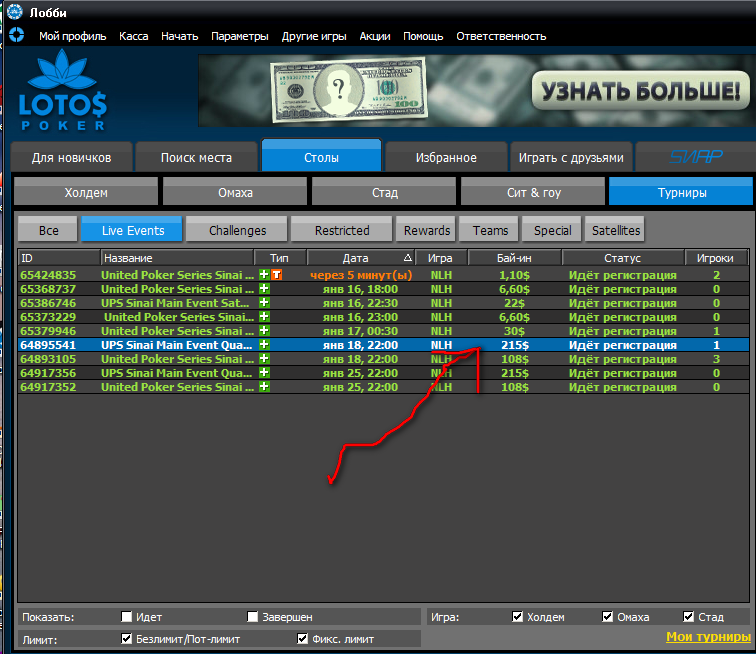Open the Начать menu
The width and height of the screenshot is (756, 654).
click(179, 36)
